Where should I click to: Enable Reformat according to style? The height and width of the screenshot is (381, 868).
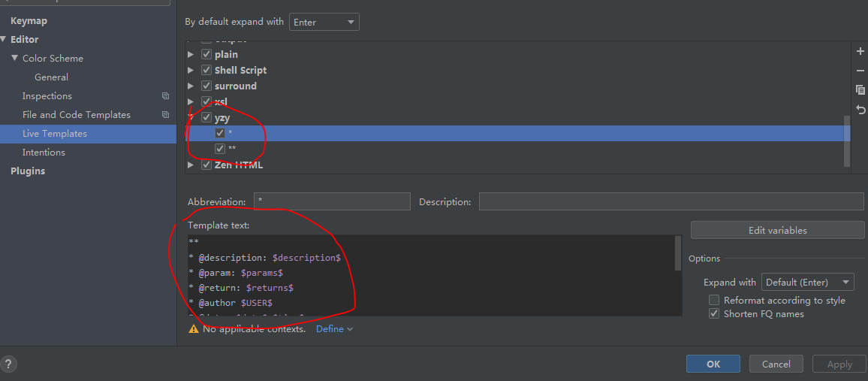click(714, 300)
